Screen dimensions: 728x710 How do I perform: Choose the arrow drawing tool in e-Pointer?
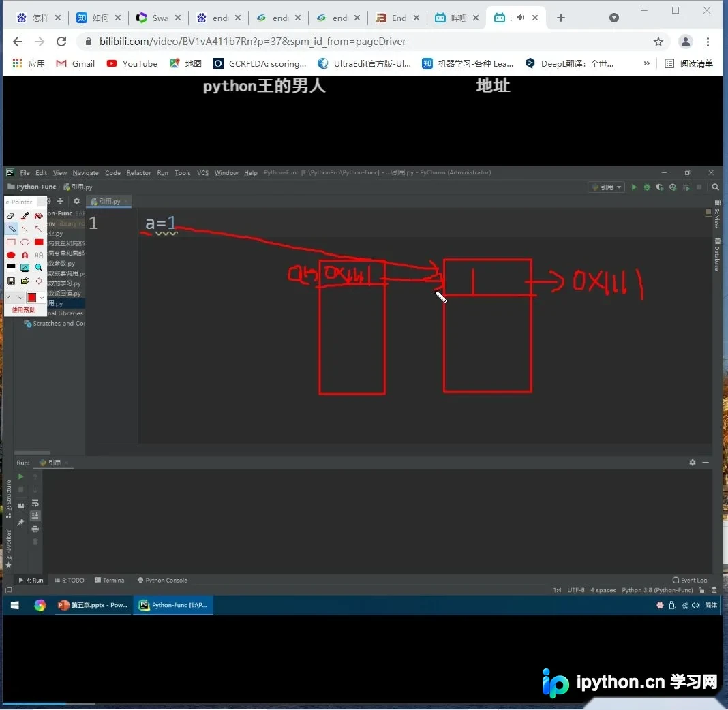click(39, 229)
